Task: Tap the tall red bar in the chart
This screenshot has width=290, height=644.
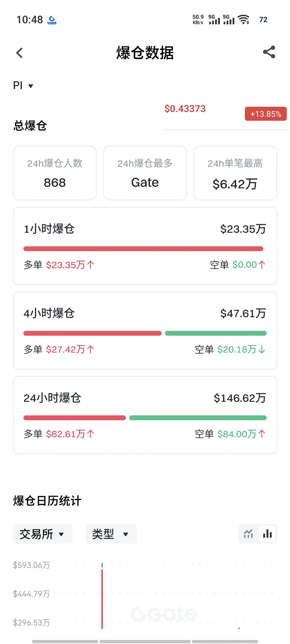Action: pyautogui.click(x=102, y=599)
